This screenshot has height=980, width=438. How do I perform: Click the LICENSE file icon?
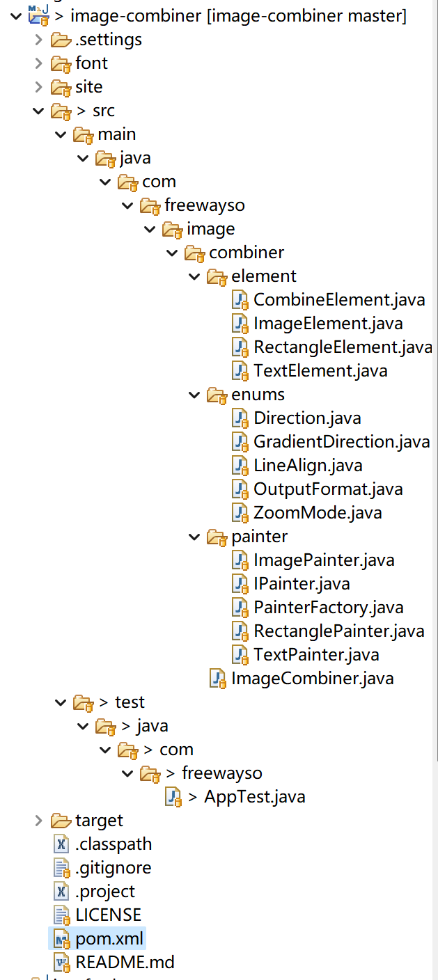coord(63,915)
